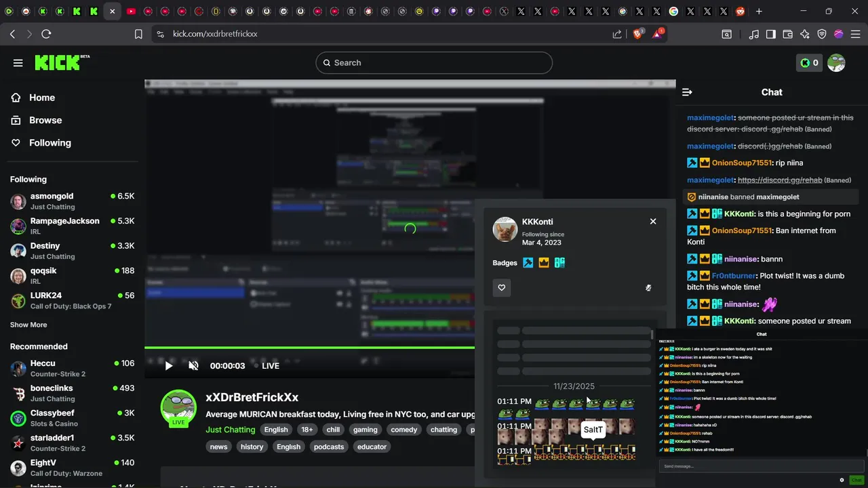Open the K points balance showing 0
This screenshot has height=488, width=868.
pos(809,63)
